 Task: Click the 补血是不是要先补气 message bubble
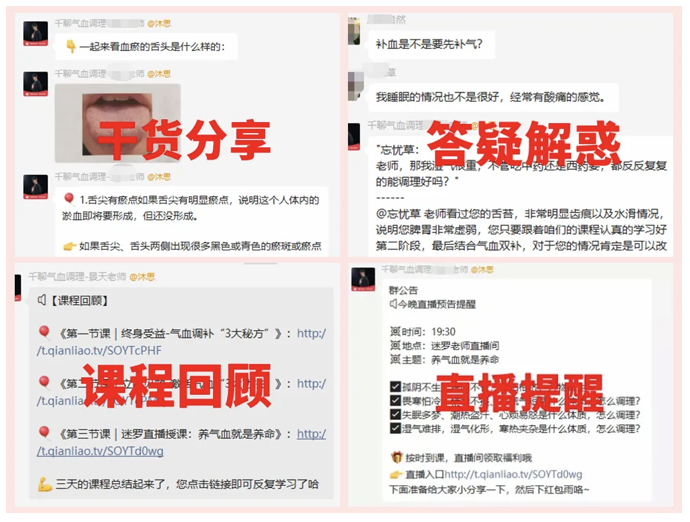(x=431, y=44)
